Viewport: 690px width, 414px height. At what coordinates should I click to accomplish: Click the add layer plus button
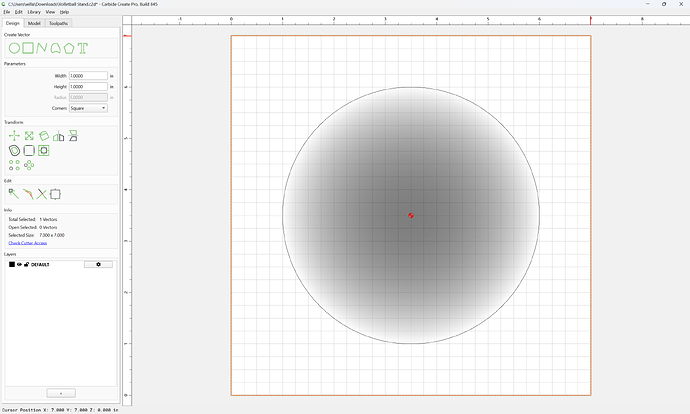click(x=61, y=393)
